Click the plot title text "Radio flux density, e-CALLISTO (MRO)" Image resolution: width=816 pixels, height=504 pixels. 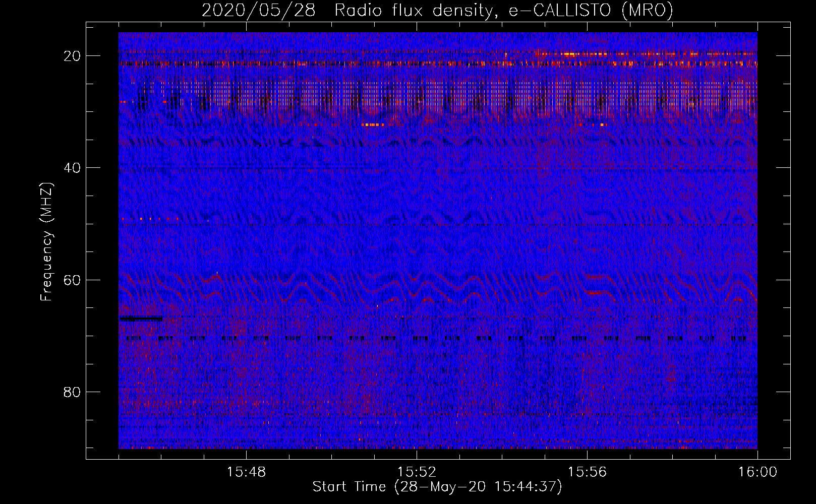[504, 10]
